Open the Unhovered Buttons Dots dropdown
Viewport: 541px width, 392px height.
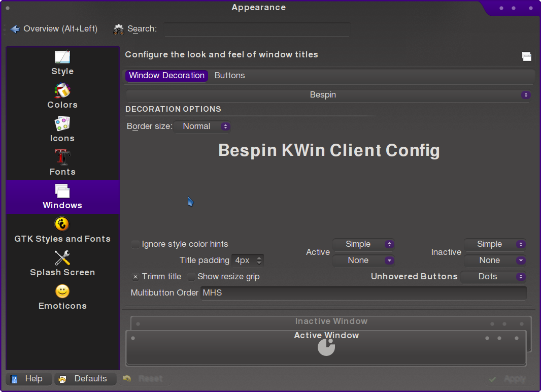[x=493, y=276]
